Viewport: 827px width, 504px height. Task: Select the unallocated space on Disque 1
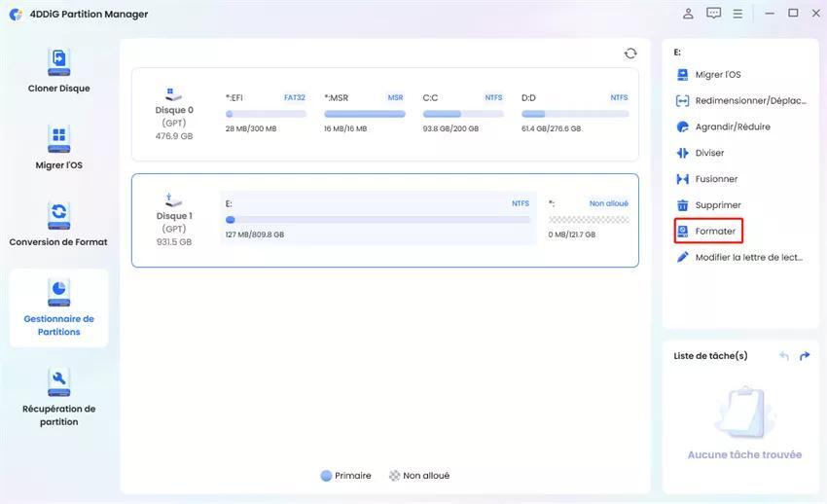588,220
